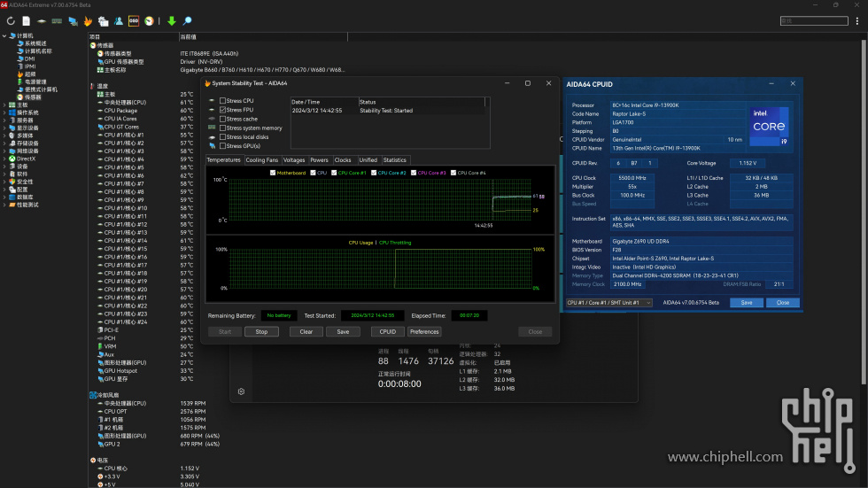Expand the 显示设备 tree node
The width and height of the screenshot is (868, 488).
click(x=4, y=128)
